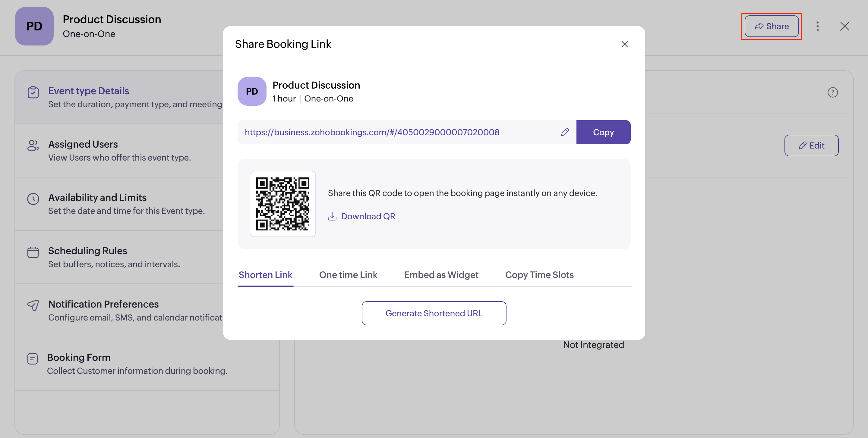Click the help question mark icon
This screenshot has height=438, width=868.
click(832, 92)
